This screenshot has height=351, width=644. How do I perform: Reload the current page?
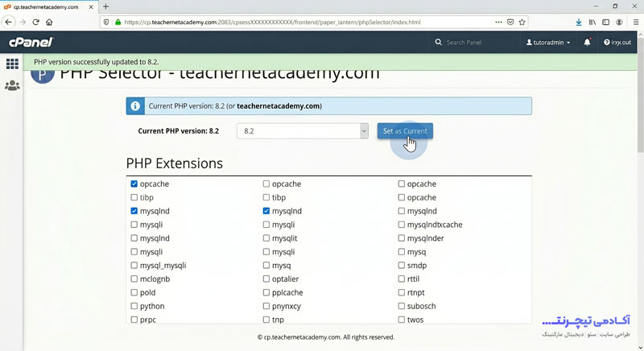[x=35, y=23]
